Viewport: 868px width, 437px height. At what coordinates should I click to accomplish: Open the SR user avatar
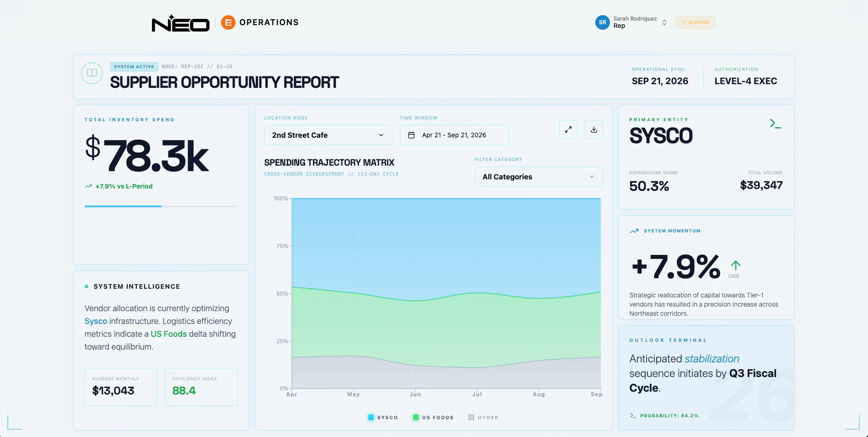pyautogui.click(x=602, y=22)
